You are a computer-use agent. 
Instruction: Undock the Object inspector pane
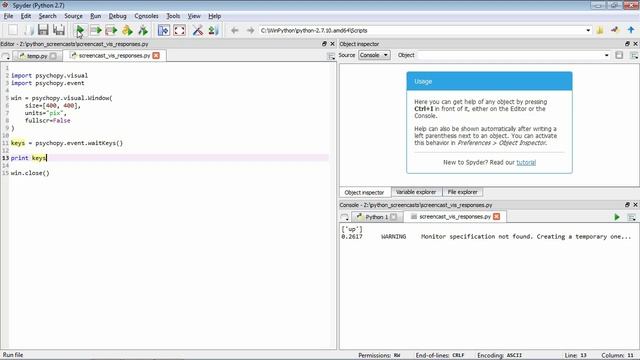[x=627, y=44]
